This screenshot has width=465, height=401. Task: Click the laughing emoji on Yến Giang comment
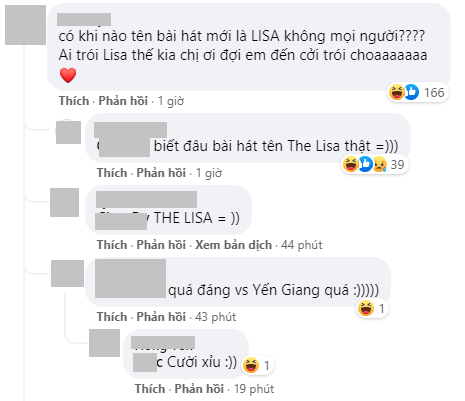point(366,308)
